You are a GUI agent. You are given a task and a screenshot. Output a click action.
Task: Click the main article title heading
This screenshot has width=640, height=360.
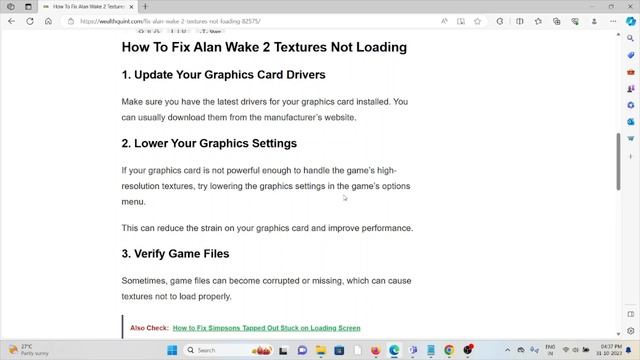(x=264, y=47)
